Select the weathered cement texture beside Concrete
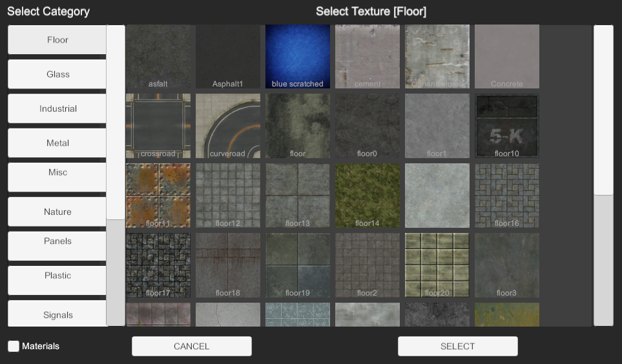Viewport: 622px width, 364px height. coord(437,56)
